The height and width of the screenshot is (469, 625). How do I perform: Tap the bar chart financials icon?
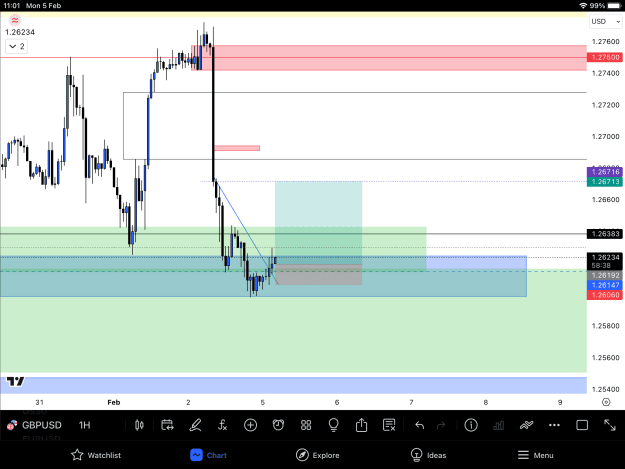(499, 425)
